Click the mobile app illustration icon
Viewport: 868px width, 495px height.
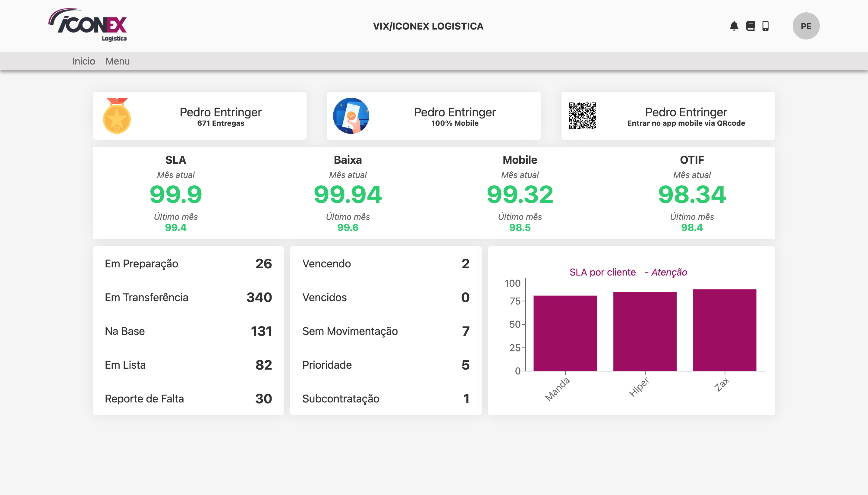tap(351, 115)
